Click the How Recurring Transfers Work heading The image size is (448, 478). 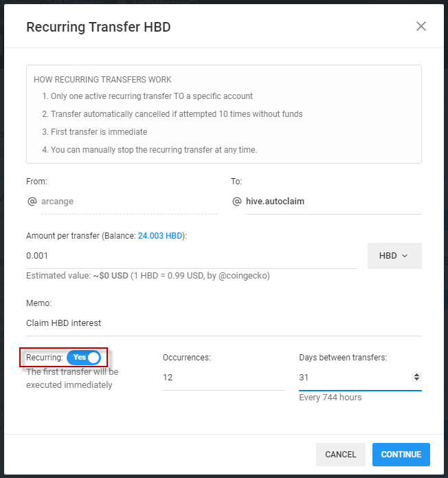click(x=102, y=80)
